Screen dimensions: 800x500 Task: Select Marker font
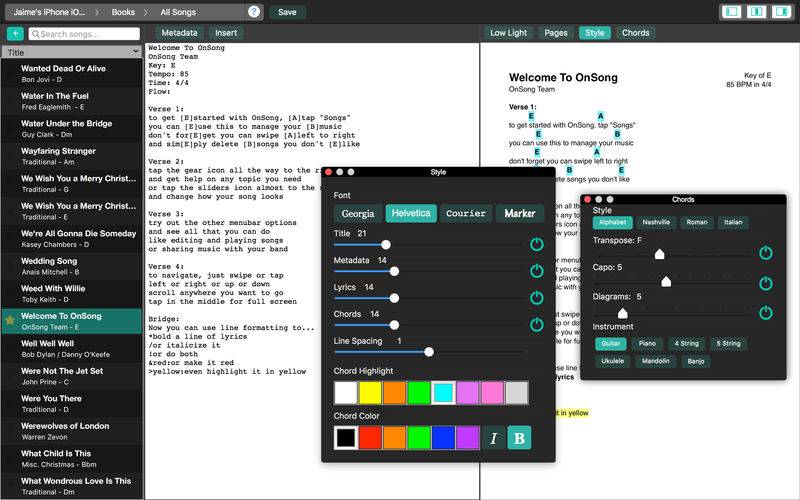tap(519, 213)
